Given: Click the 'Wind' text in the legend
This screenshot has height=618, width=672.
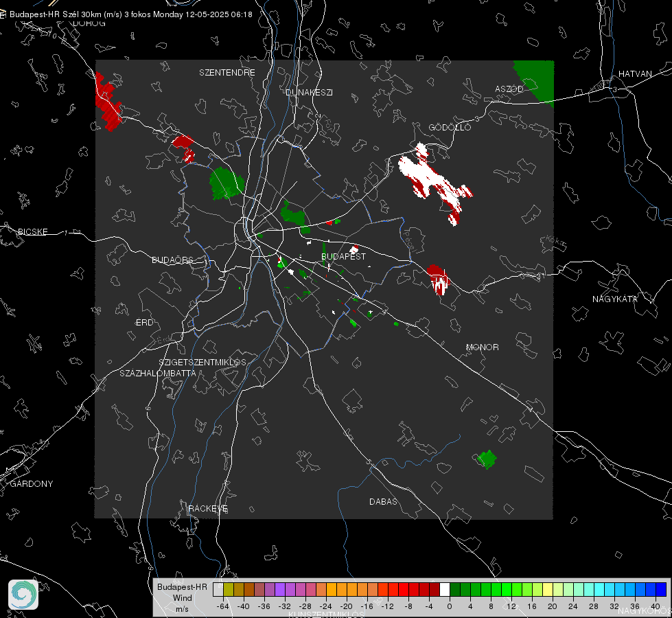Looking at the screenshot, I should pyautogui.click(x=182, y=597).
